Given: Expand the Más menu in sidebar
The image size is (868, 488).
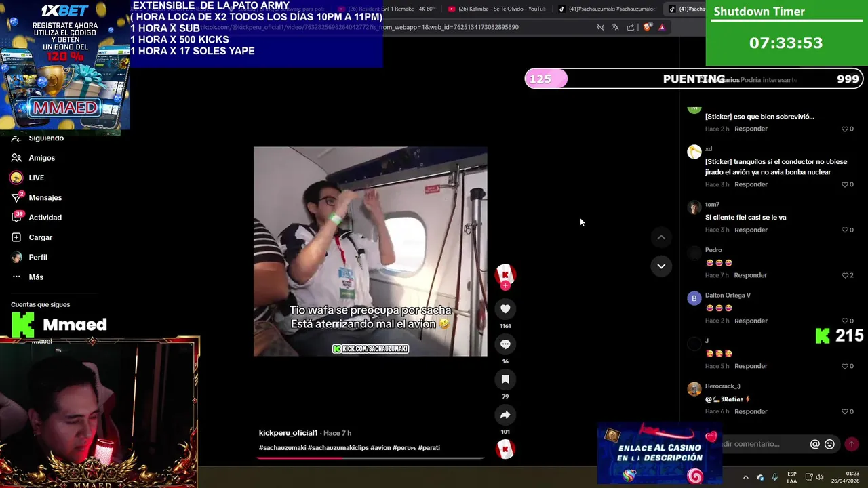Looking at the screenshot, I should pos(27,277).
